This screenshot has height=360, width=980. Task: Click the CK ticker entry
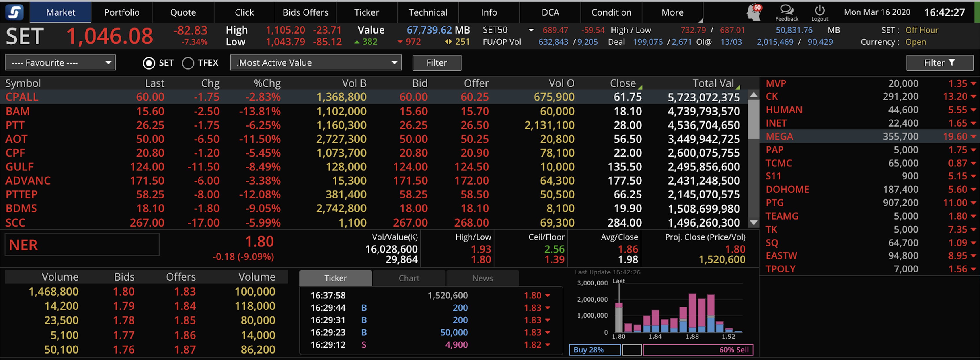(772, 97)
